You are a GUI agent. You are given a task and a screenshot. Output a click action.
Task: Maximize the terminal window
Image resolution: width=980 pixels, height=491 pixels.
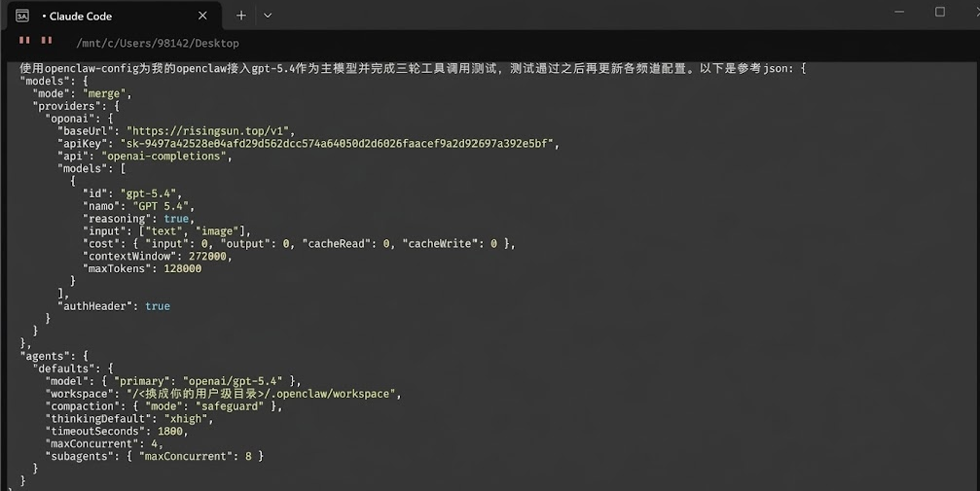tap(939, 13)
